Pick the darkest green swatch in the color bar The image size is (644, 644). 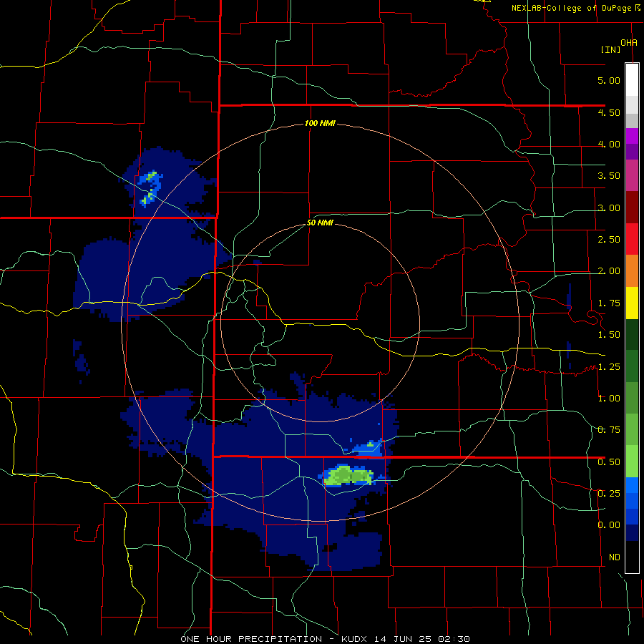(632, 335)
